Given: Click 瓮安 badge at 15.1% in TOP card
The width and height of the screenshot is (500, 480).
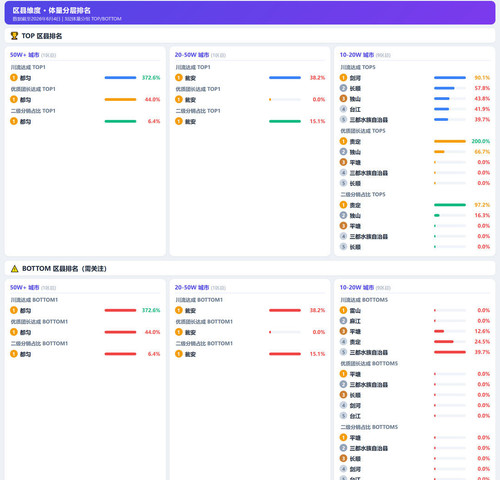Looking at the screenshot, I should click(x=179, y=121).
